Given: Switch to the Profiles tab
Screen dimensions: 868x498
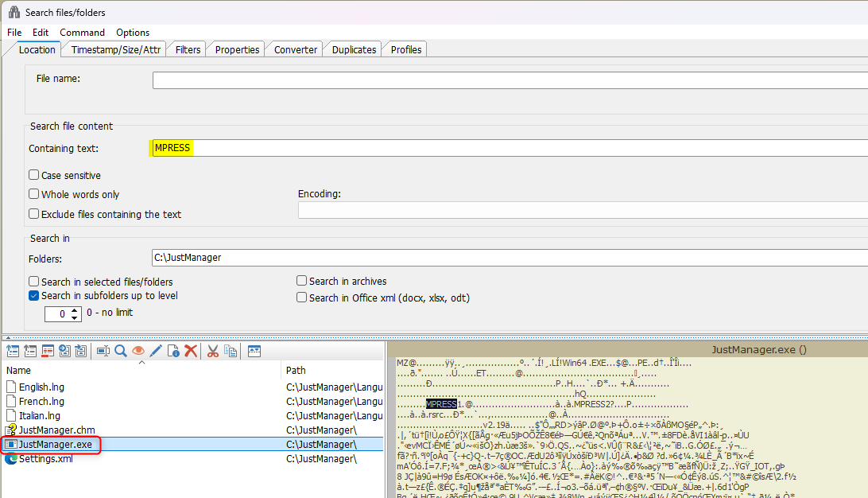Looking at the screenshot, I should 405,49.
